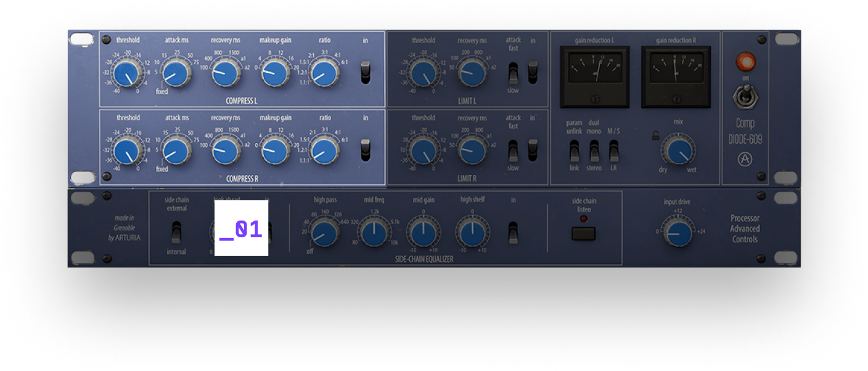868x371 pixels.
Task: Click the Comp DIODE-609 name label
Action: (x=745, y=131)
